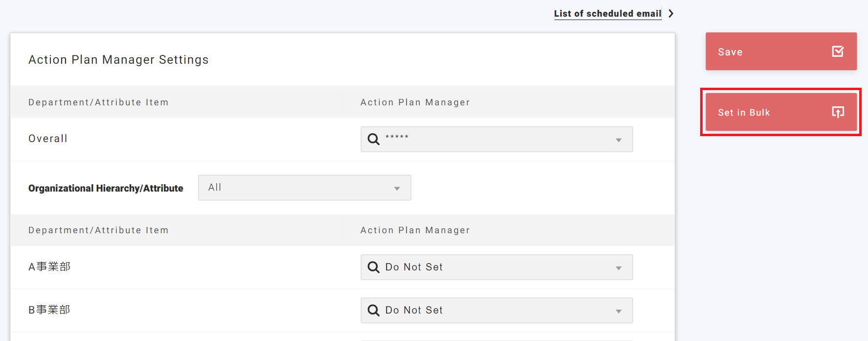Expand the B事業部 manager dropdown arrow
This screenshot has height=341, width=868.
point(618,311)
